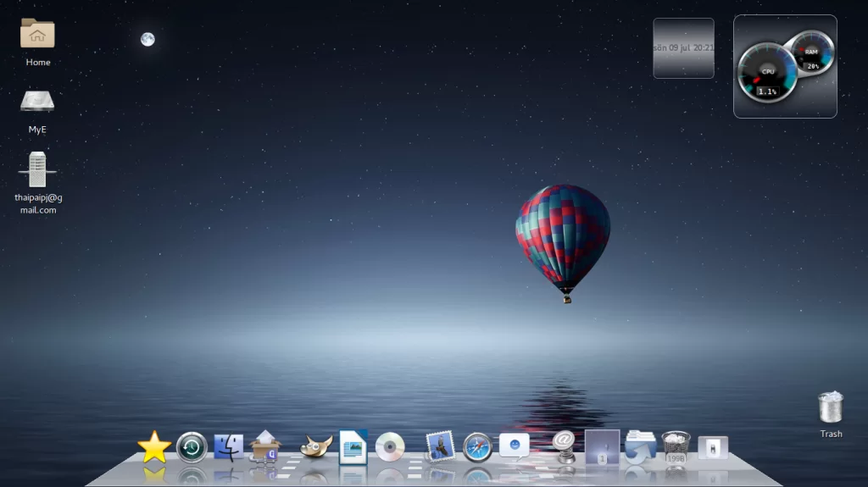Click the yellow star icon in the dock
The width and height of the screenshot is (868, 487).
click(x=154, y=446)
